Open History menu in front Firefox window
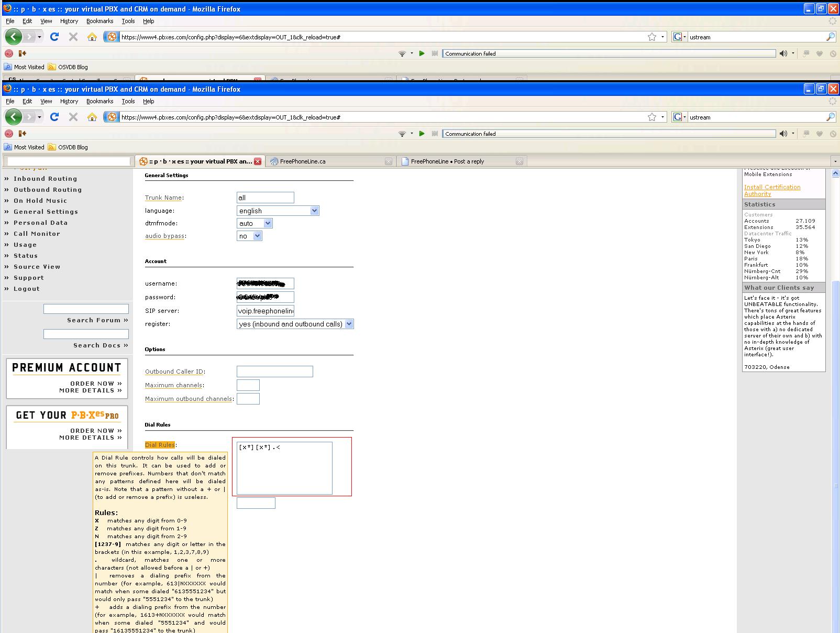 tap(69, 101)
